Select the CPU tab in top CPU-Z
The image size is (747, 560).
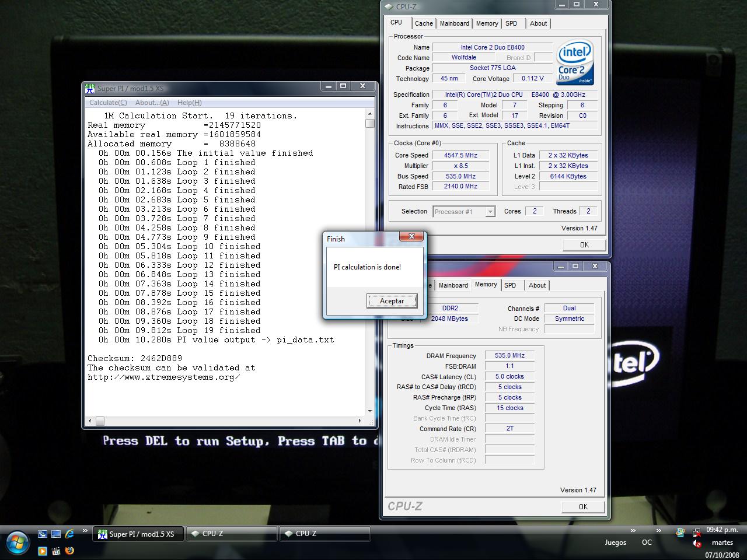coord(396,22)
